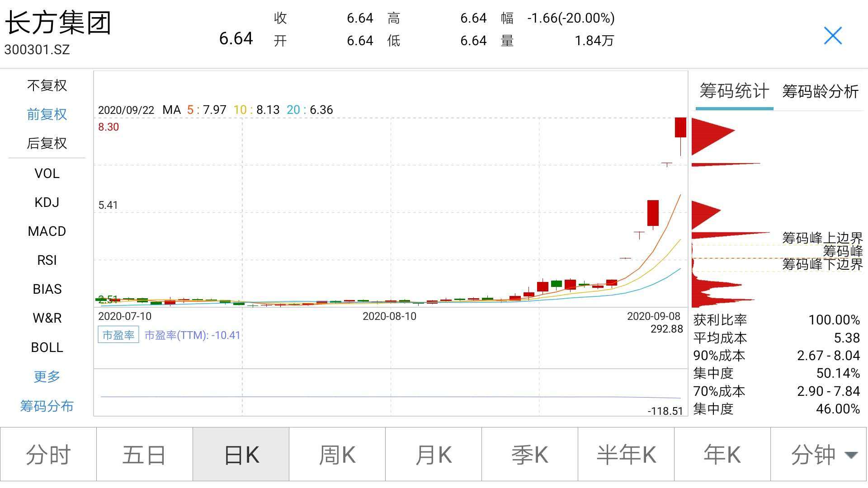Show the KDJ indicator
The width and height of the screenshot is (868, 488).
pyautogui.click(x=47, y=202)
